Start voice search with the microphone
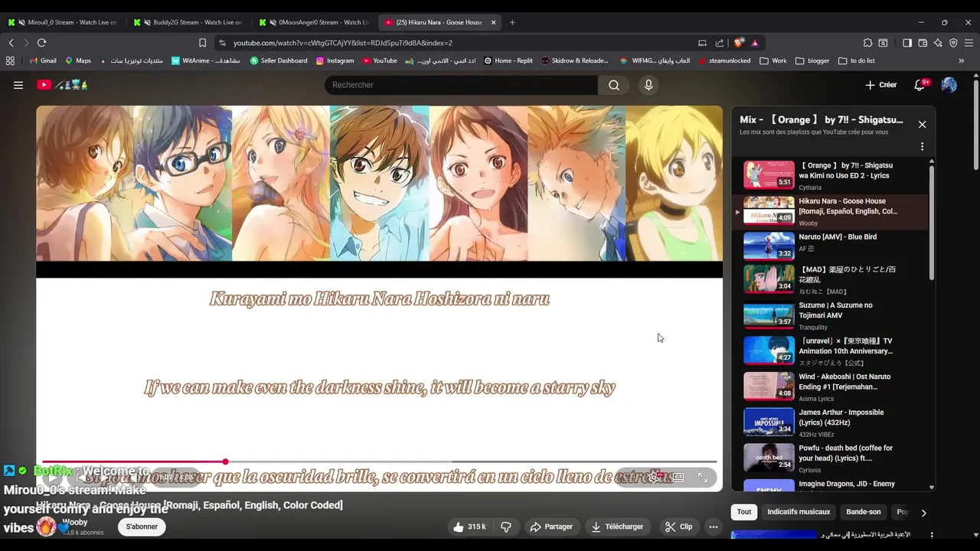 coord(648,85)
